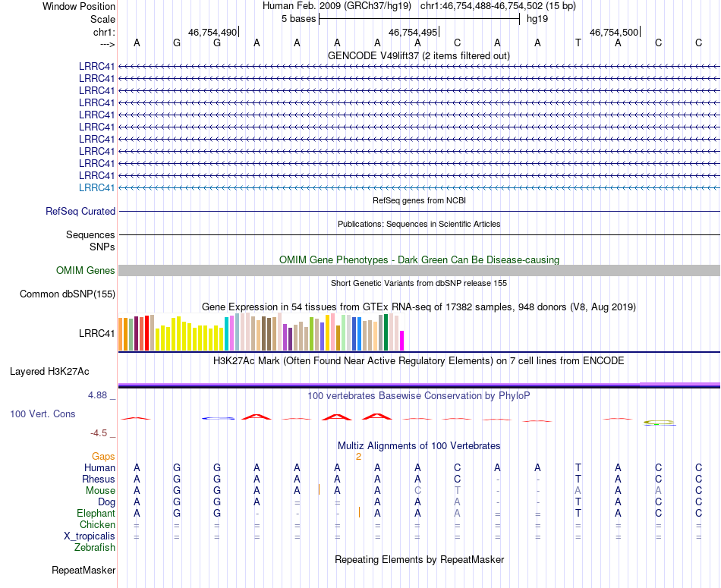Click the hg19 label beside the scale bar
Image resolution: width=721 pixels, height=588 pixels.
click(x=537, y=19)
